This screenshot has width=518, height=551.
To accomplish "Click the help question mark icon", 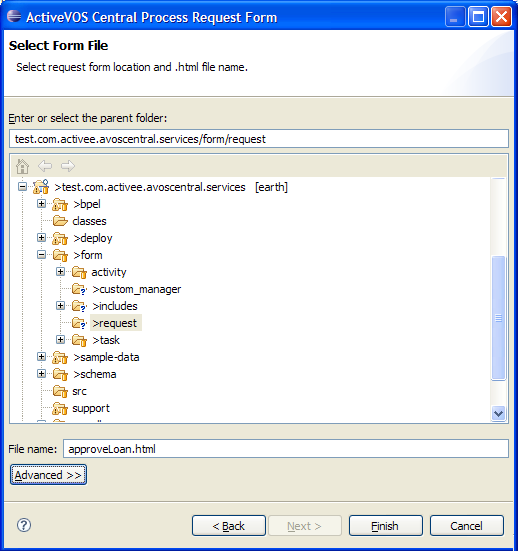I will (x=24, y=525).
